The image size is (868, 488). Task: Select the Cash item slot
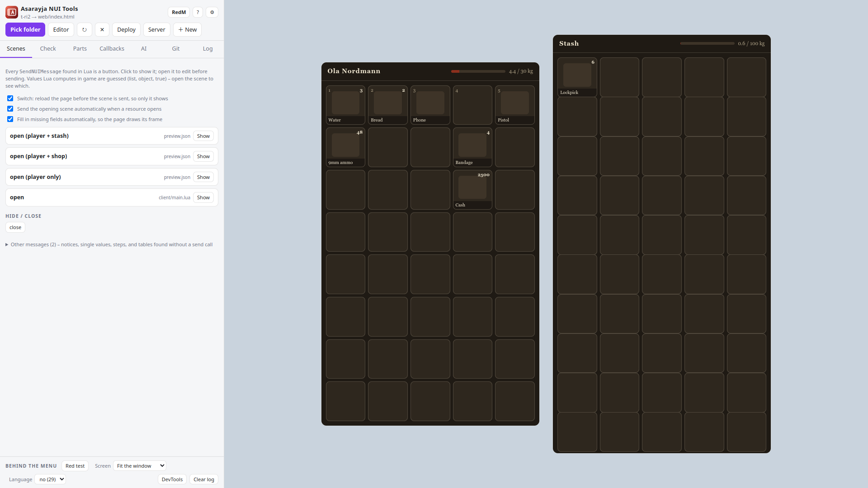(472, 190)
